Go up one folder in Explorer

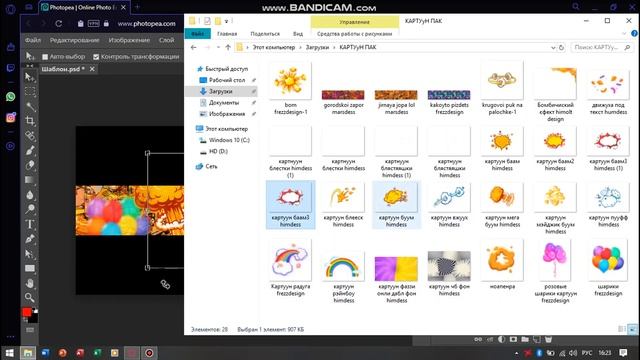click(x=228, y=47)
